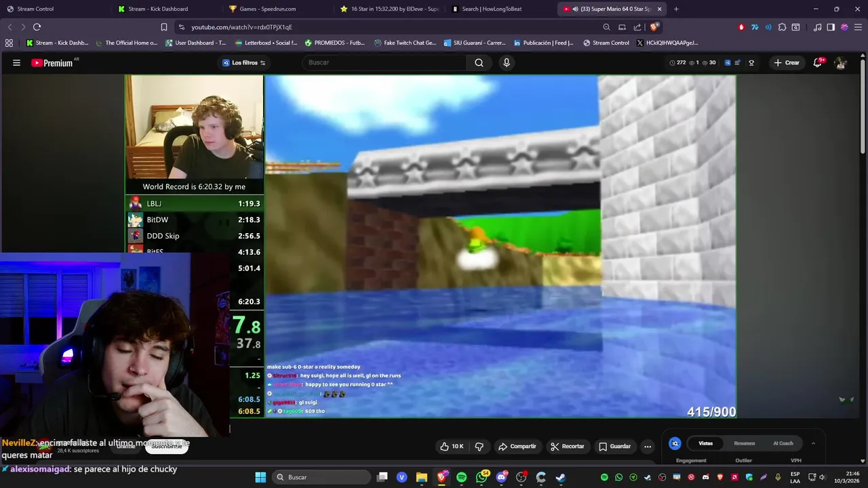The width and height of the screenshot is (868, 488).
Task: Switch to the Games - Speedrun.com tab
Action: 278,9
